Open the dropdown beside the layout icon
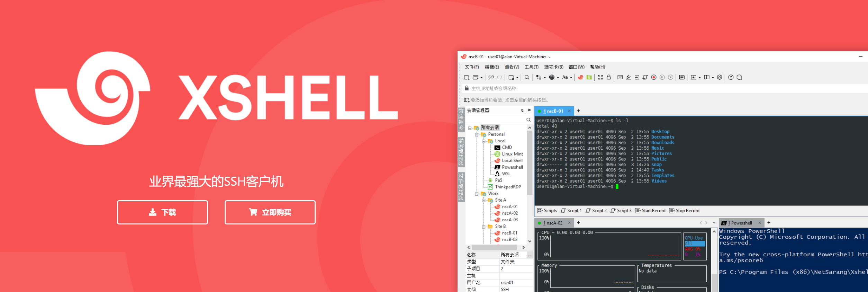 713,78
